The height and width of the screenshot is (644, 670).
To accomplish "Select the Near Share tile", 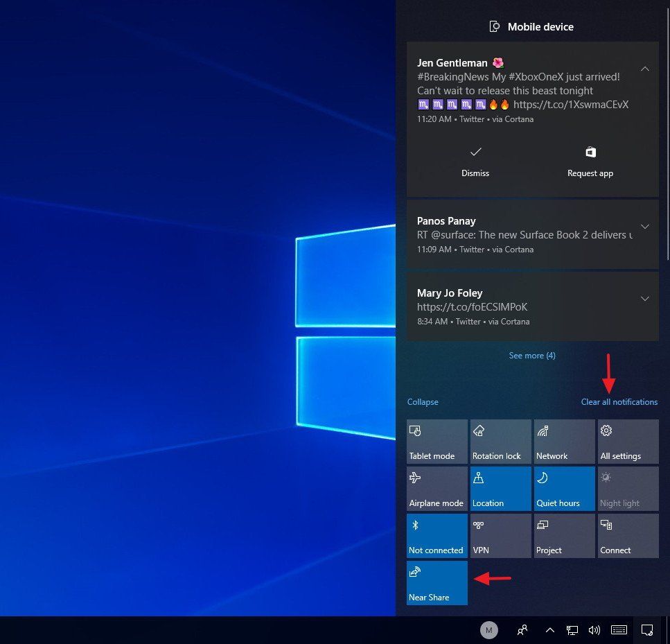I will [437, 582].
